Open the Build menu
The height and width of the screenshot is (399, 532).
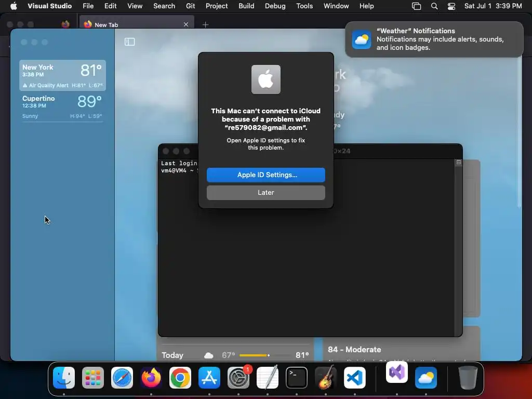click(x=246, y=6)
